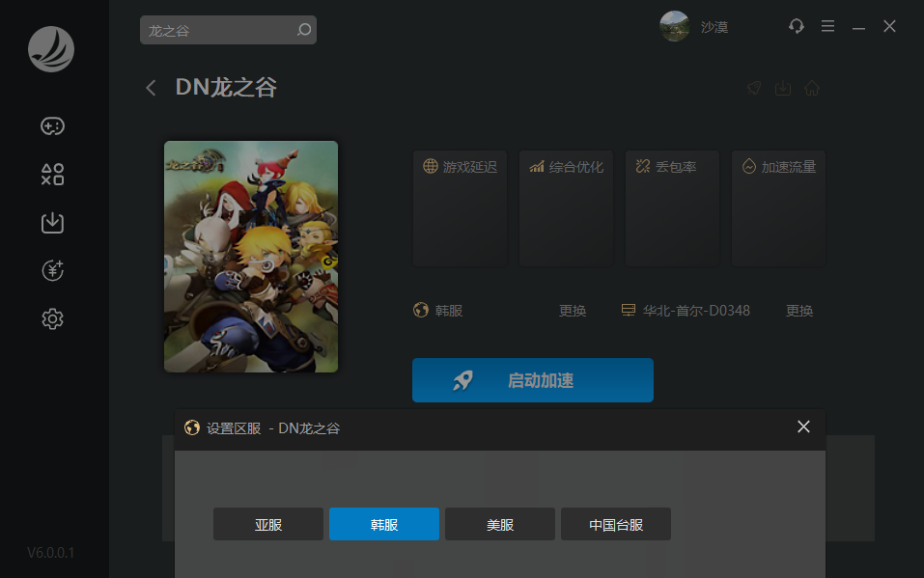This screenshot has width=924, height=578.
Task: Click 更换 next to 韩服 region
Action: (x=573, y=311)
